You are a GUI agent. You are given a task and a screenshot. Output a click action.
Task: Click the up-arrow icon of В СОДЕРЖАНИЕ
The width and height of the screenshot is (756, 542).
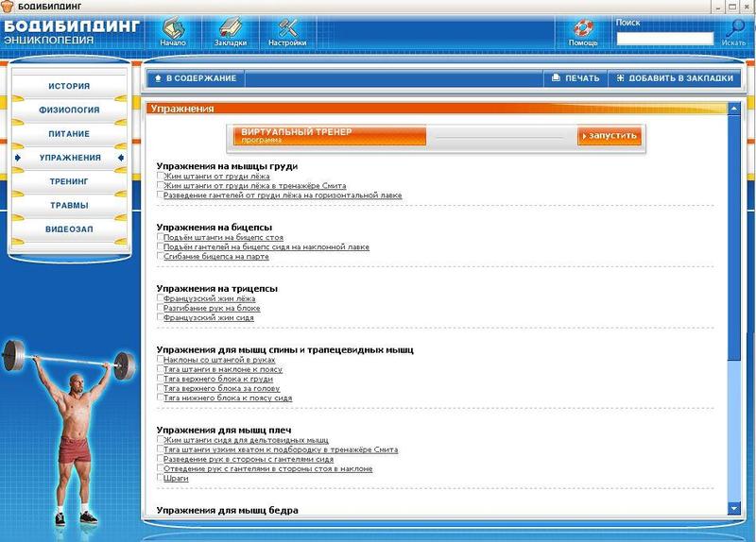pos(158,78)
